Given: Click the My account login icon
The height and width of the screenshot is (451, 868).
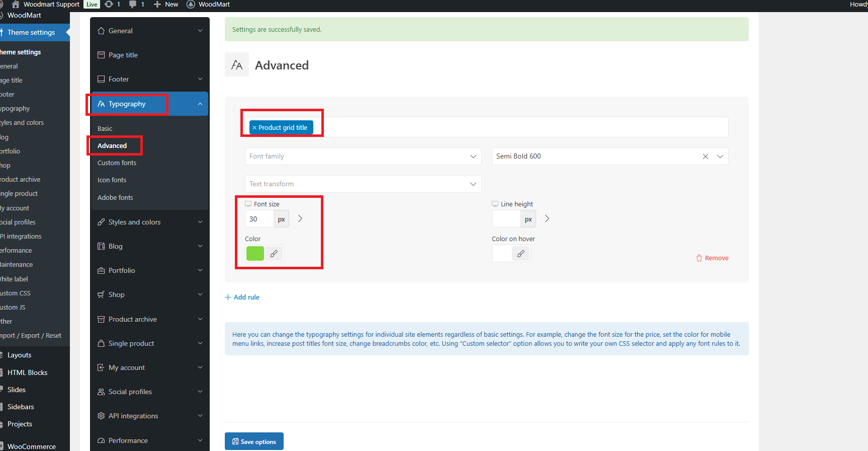Looking at the screenshot, I should pyautogui.click(x=101, y=367).
